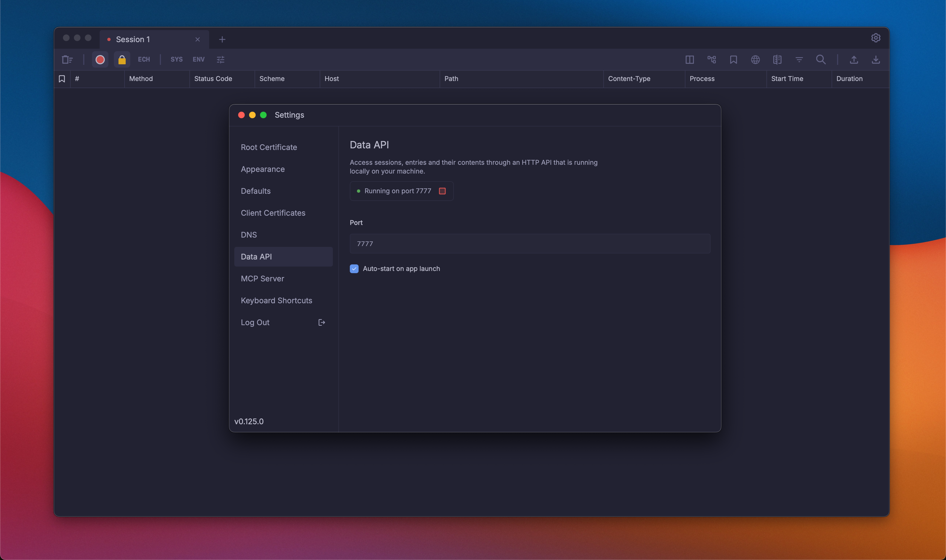Show pinned entries using the bookmark icon
Viewport: 946px width, 560px height.
(x=733, y=59)
